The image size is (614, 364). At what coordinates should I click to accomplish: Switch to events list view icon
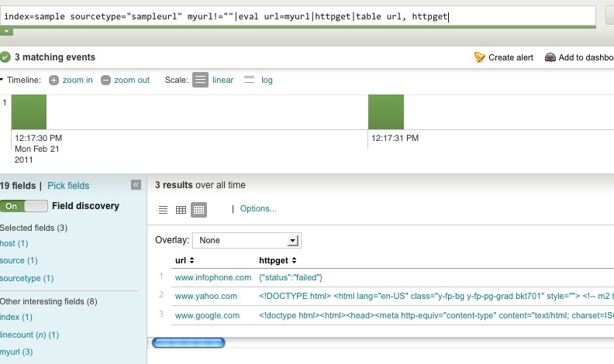tap(163, 209)
